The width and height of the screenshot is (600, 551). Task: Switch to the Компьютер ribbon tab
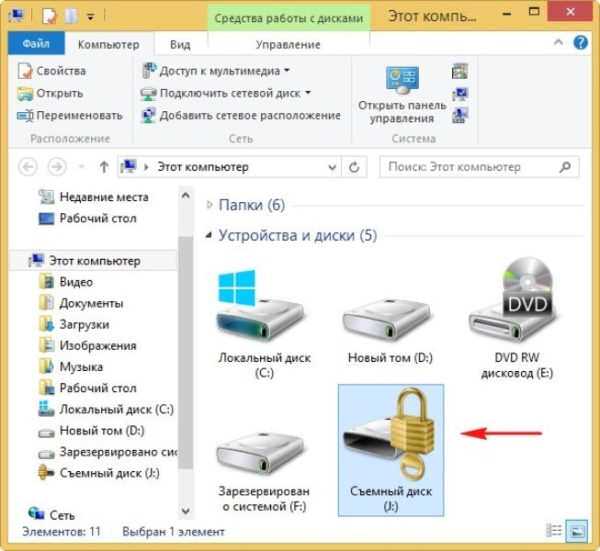(109, 44)
